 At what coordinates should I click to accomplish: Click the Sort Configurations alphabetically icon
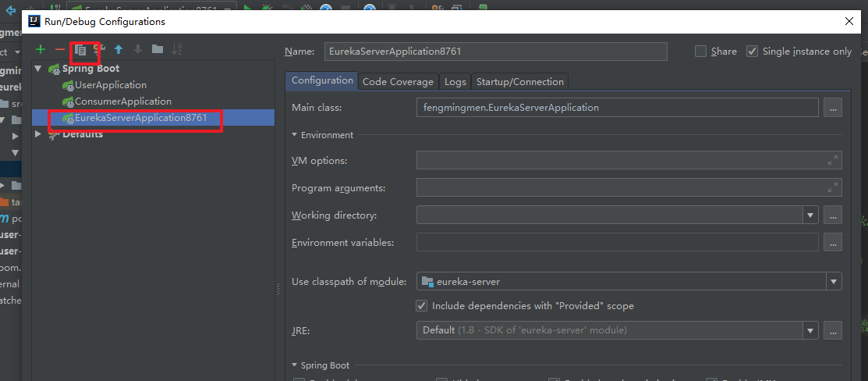(177, 49)
